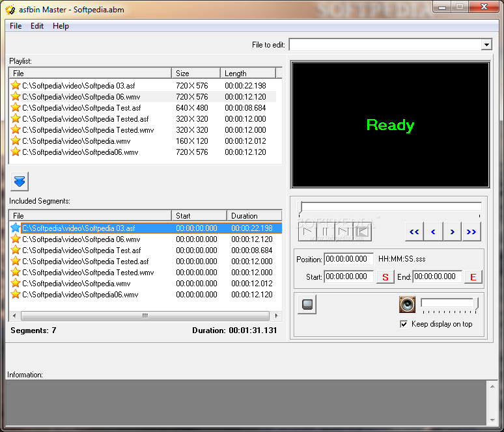Click the red S set-start button
This screenshot has height=432, width=504.
pos(385,277)
